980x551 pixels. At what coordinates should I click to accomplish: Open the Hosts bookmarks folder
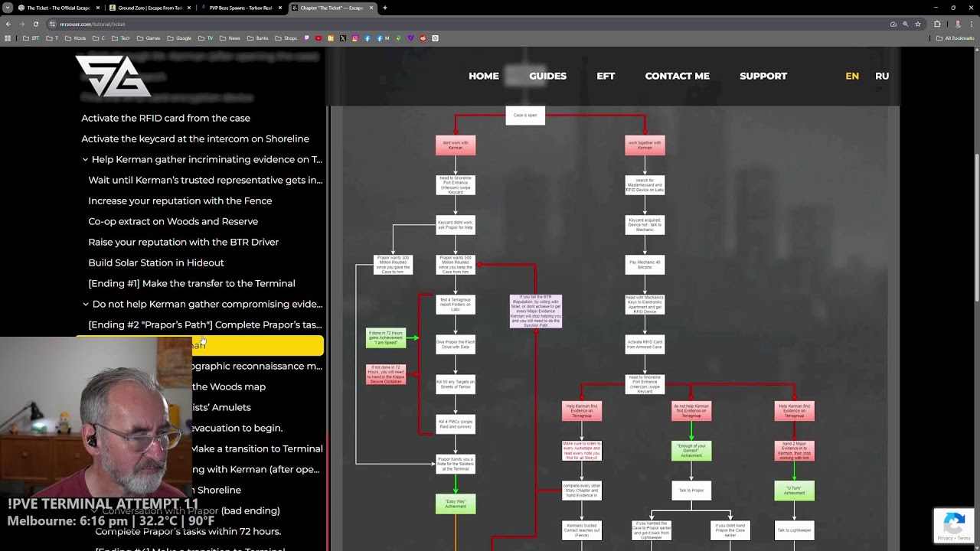(76, 38)
